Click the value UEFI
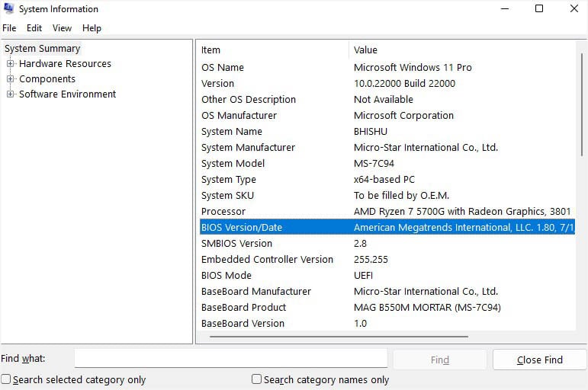This screenshot has width=588, height=390. [363, 275]
